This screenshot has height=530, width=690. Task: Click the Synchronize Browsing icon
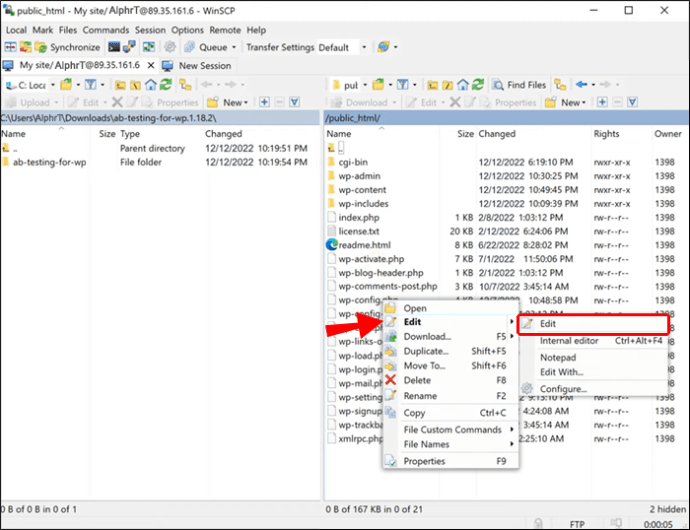(x=25, y=47)
